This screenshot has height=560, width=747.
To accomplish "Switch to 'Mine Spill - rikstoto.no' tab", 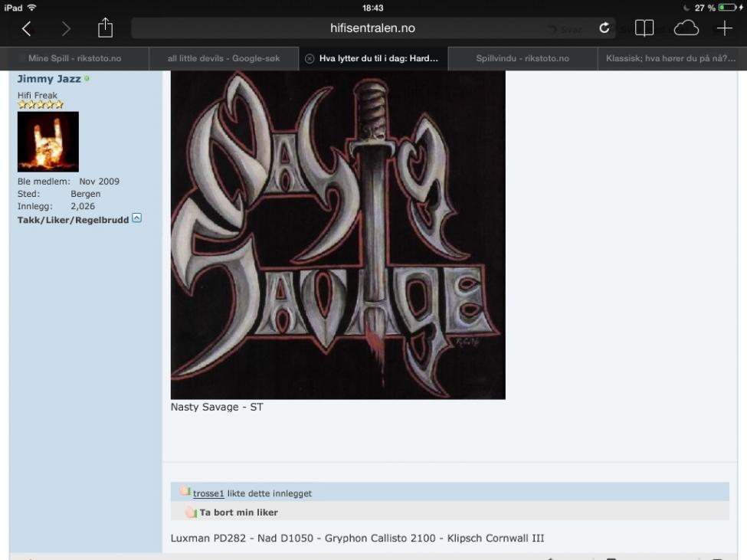I will (x=75, y=58).
